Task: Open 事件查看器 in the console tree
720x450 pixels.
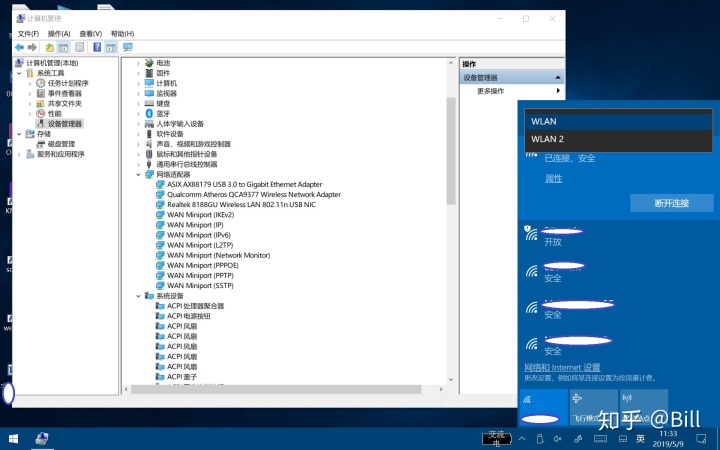Action: point(65,93)
